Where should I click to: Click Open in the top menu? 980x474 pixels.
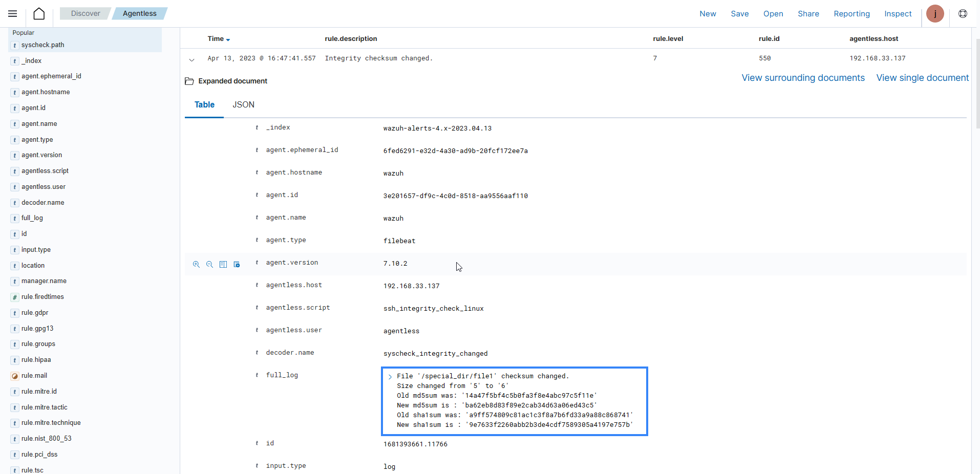click(773, 14)
